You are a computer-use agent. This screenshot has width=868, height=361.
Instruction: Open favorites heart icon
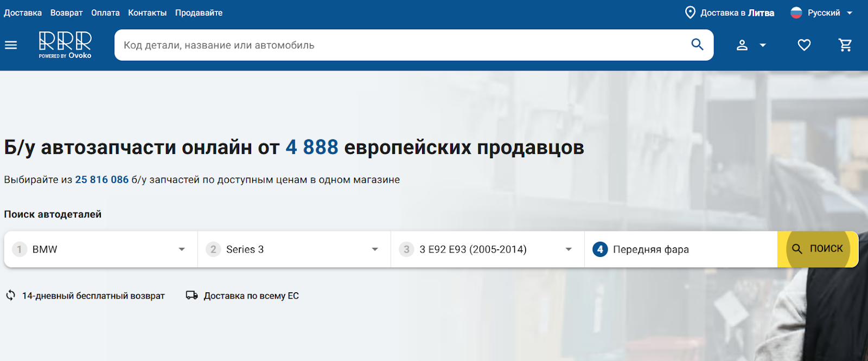[x=804, y=45]
